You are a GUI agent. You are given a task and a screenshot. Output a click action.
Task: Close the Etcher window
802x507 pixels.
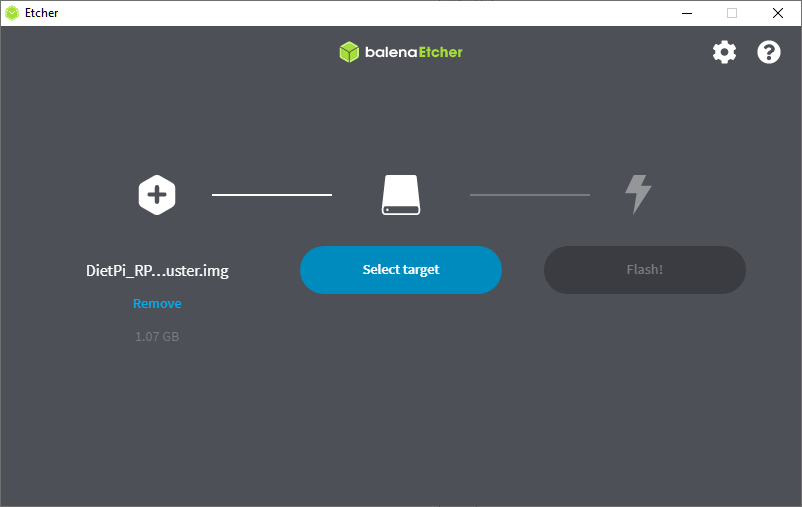(x=778, y=13)
